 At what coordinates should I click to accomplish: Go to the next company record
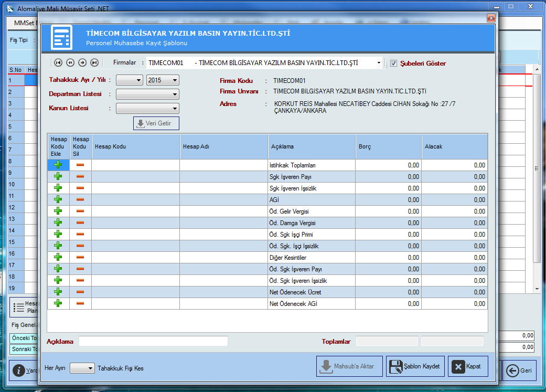pos(82,63)
